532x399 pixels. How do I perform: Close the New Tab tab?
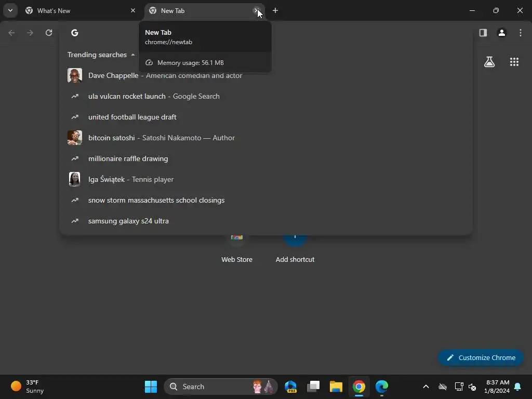(x=257, y=10)
